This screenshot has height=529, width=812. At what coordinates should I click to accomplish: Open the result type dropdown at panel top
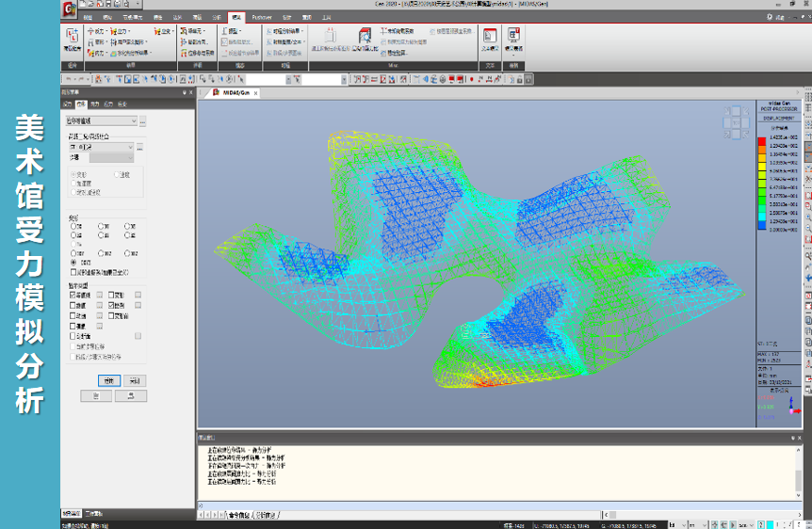click(101, 120)
